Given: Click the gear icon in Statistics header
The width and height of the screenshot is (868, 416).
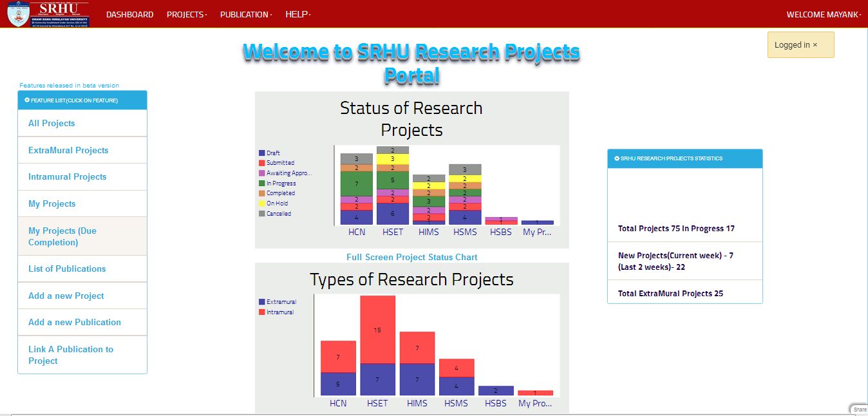Looking at the screenshot, I should click(617, 158).
